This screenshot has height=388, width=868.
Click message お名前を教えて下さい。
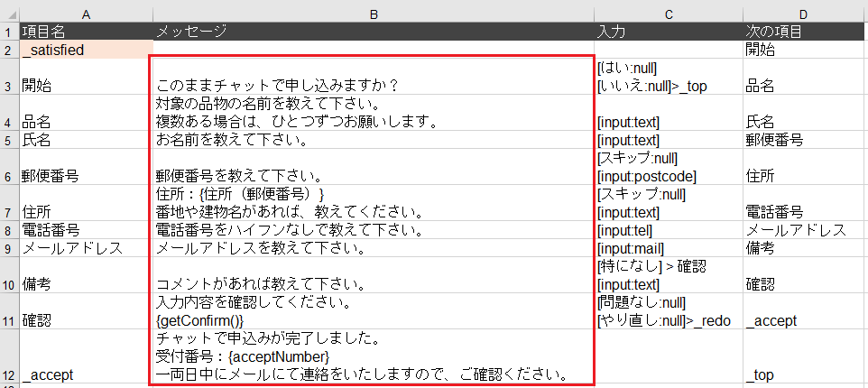[233, 140]
